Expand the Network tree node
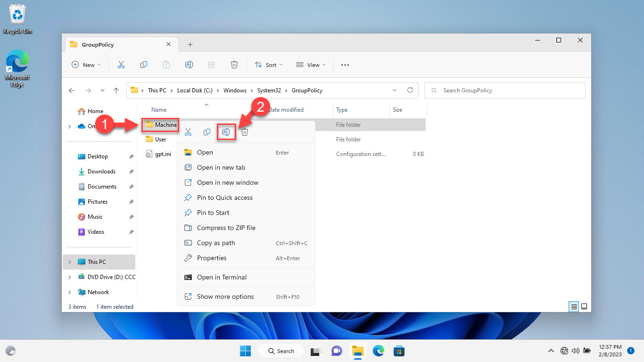 70,292
